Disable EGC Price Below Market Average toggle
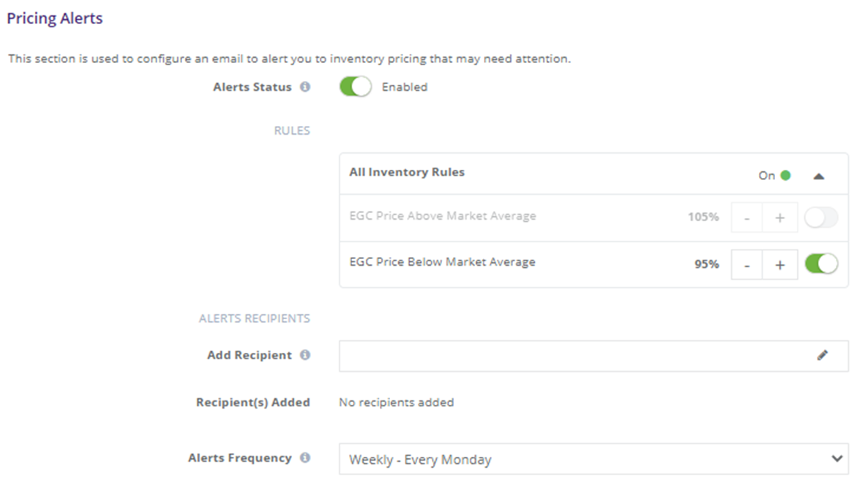Screen dimensions: 868x489 click(821, 264)
